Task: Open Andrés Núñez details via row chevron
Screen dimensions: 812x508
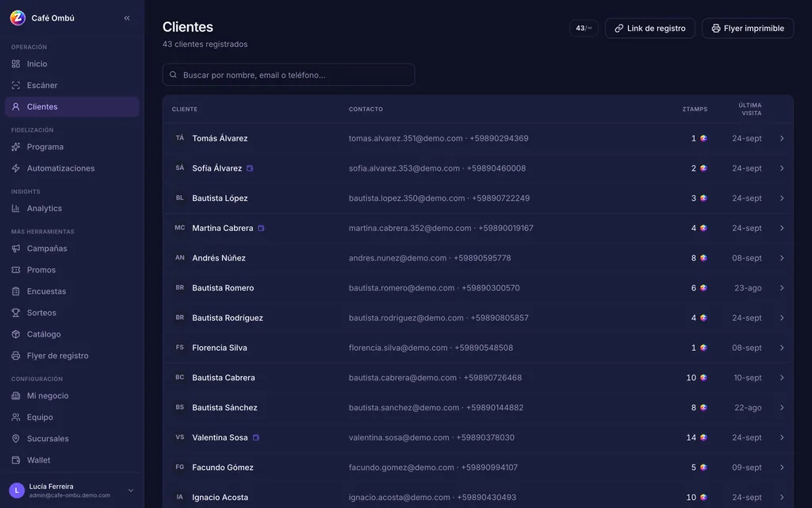Action: tap(782, 258)
